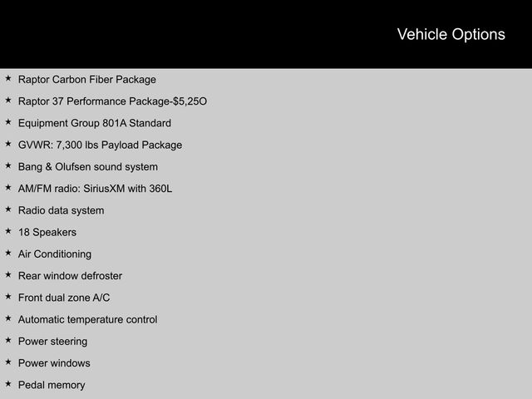Select the Raptor Carbon Fiber Package text

tap(87, 80)
